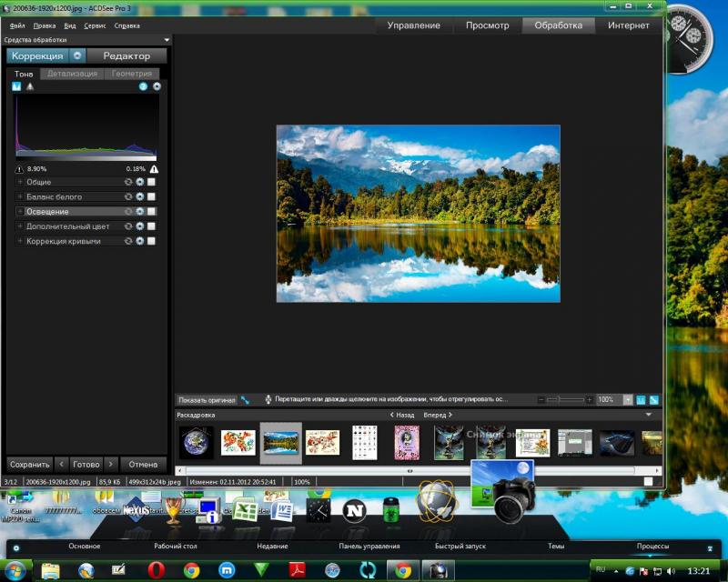Image resolution: width=728 pixels, height=582 pixels.
Task: Open Adobe Reader from Windows taskbar
Action: [x=298, y=570]
